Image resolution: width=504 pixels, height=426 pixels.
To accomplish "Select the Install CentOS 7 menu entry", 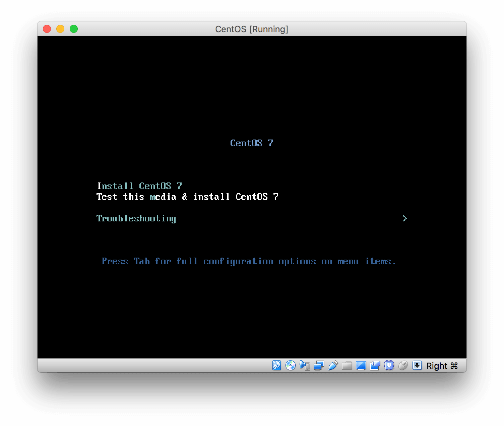I will pyautogui.click(x=139, y=186).
